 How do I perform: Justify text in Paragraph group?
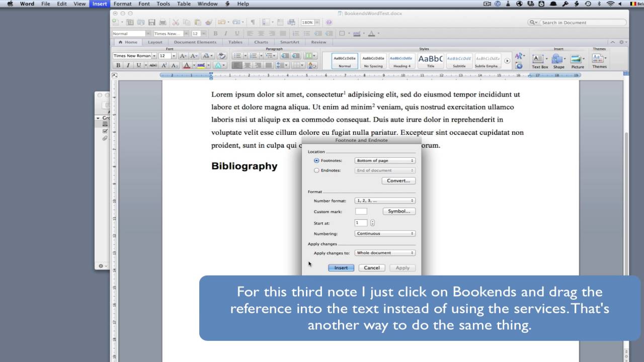click(269, 65)
